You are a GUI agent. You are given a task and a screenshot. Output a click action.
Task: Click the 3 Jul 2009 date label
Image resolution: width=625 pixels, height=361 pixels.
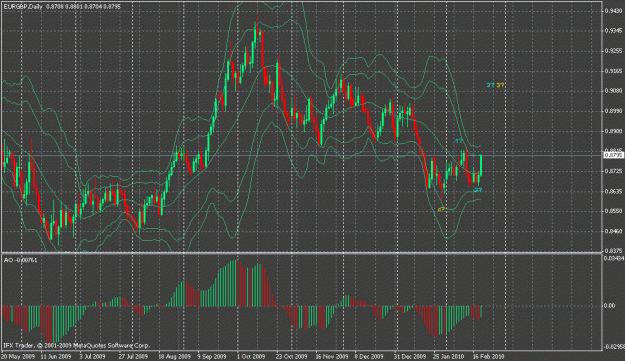(92, 356)
